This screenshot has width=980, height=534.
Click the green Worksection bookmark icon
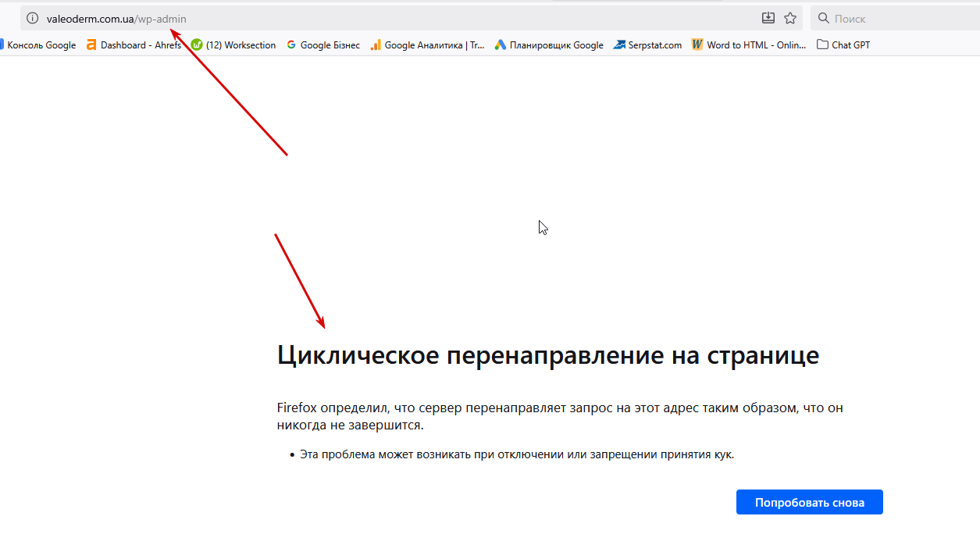[197, 45]
